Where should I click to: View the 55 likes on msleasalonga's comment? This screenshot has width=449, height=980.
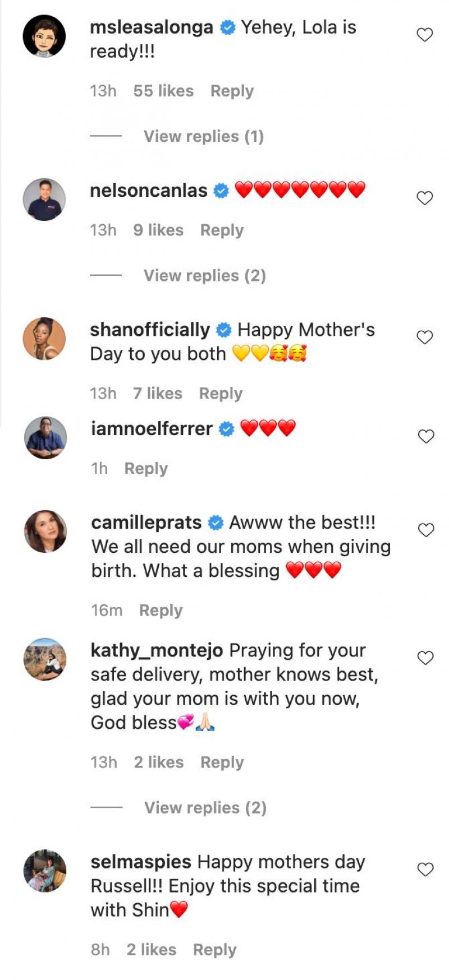tap(163, 91)
